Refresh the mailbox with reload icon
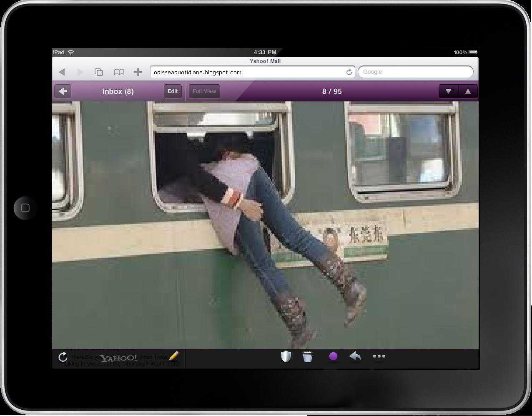 [63, 357]
